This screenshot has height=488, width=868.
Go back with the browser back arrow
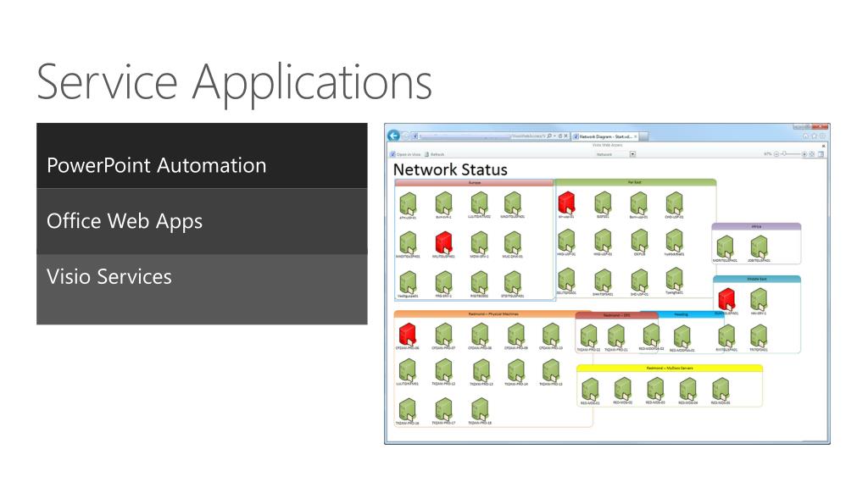click(x=393, y=136)
